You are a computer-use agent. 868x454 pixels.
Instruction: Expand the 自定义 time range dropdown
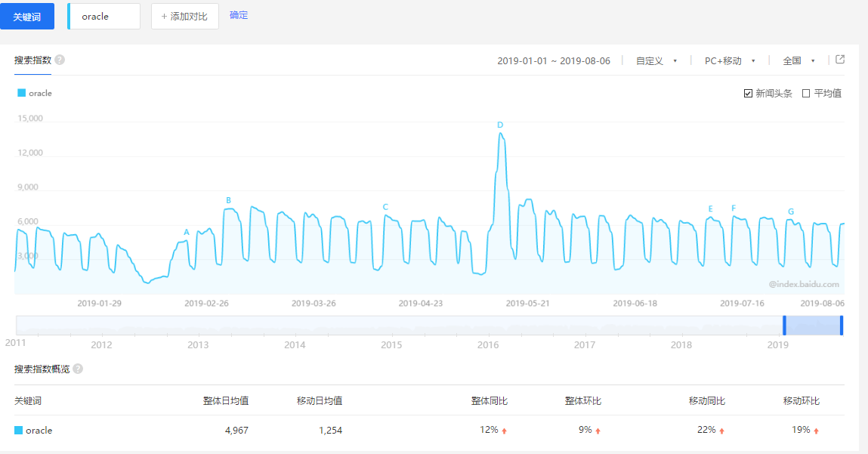pos(656,60)
